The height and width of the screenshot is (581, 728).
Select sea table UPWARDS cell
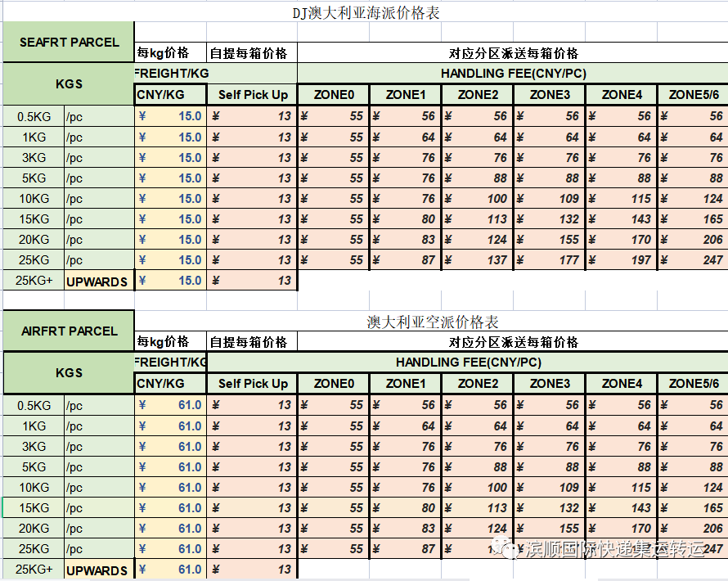pyautogui.click(x=99, y=281)
